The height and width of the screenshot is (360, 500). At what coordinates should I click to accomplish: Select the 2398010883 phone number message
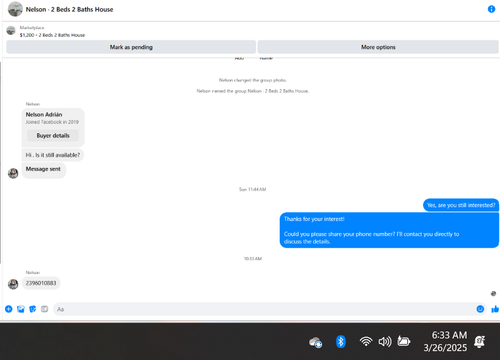click(41, 283)
